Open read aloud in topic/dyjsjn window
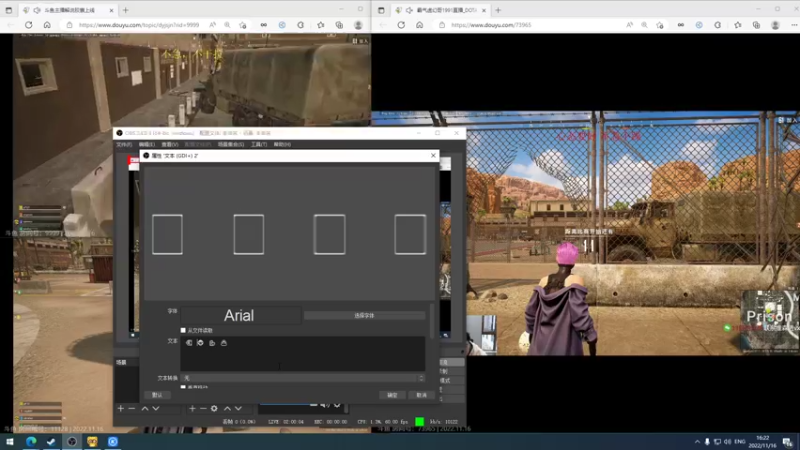Viewport: 800px width, 450px height. [212, 24]
